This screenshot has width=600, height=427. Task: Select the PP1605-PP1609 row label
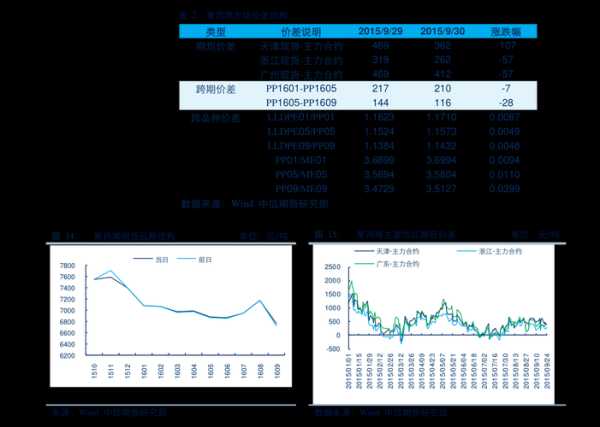click(300, 103)
